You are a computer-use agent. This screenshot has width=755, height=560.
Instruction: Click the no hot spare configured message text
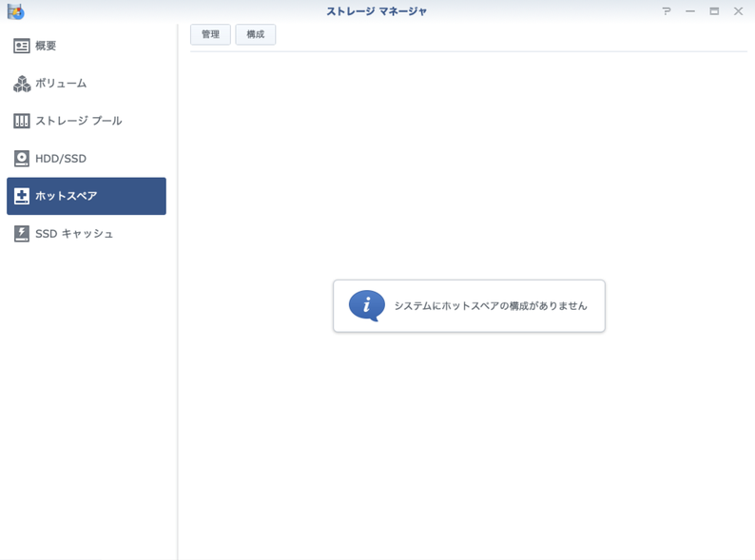(491, 306)
